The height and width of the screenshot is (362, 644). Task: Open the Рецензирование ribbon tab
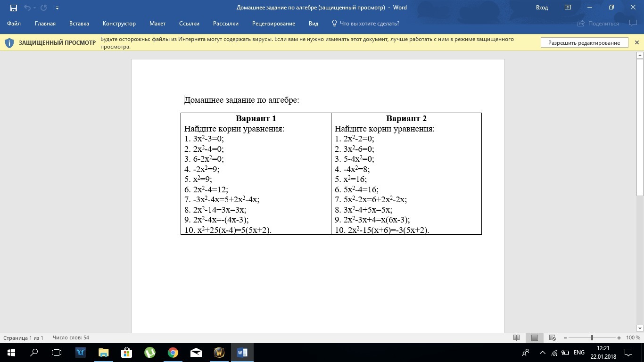point(273,24)
